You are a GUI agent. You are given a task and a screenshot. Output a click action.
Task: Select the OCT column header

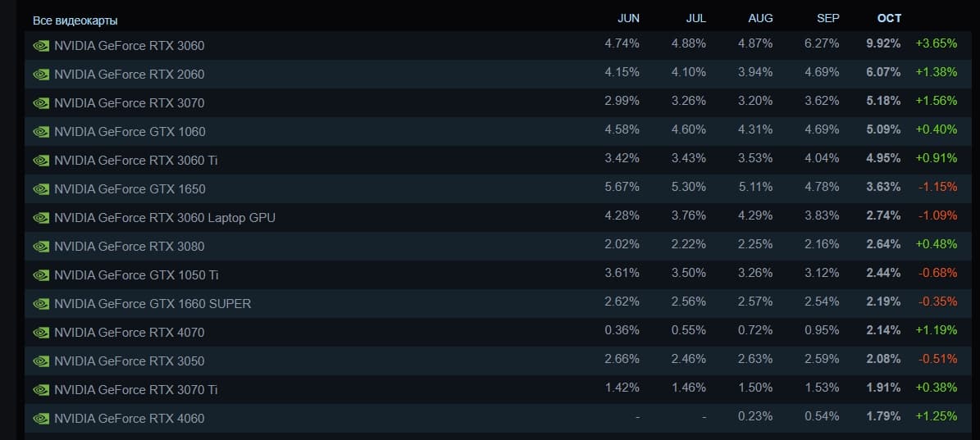(x=889, y=18)
